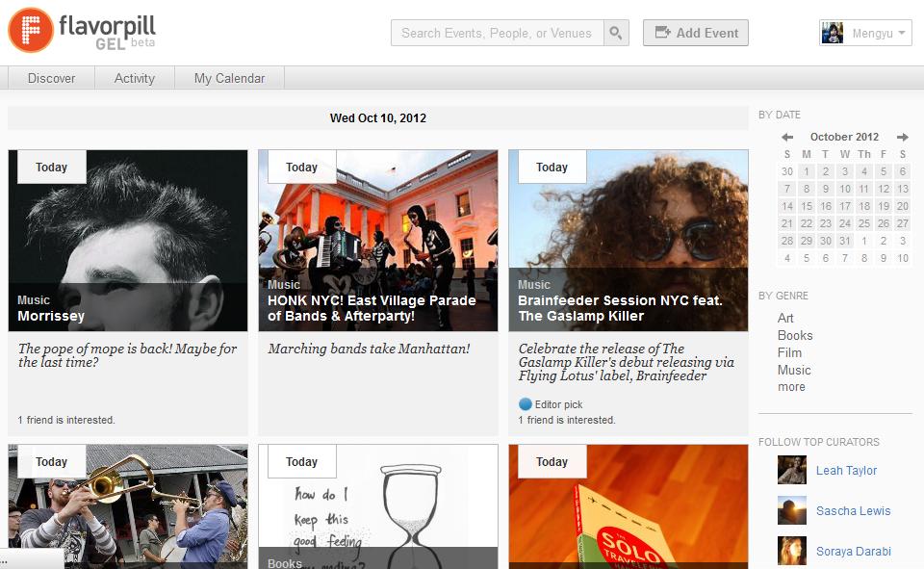Open the Activity tab
The height and width of the screenshot is (569, 924).
[x=135, y=78]
